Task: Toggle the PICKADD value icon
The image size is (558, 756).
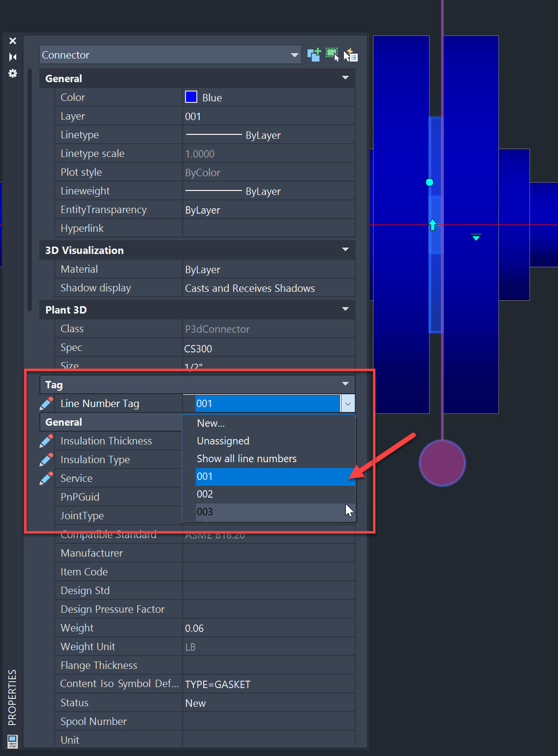Action: click(x=314, y=55)
